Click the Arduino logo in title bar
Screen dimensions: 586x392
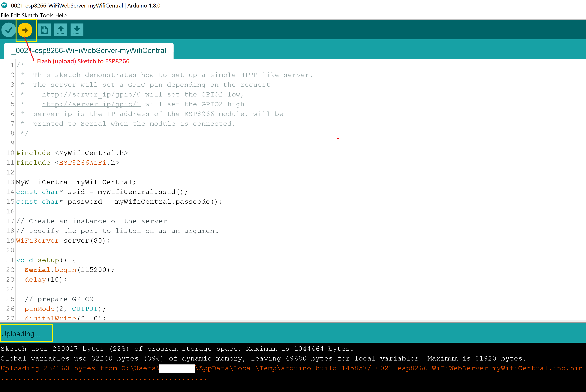pyautogui.click(x=4, y=5)
